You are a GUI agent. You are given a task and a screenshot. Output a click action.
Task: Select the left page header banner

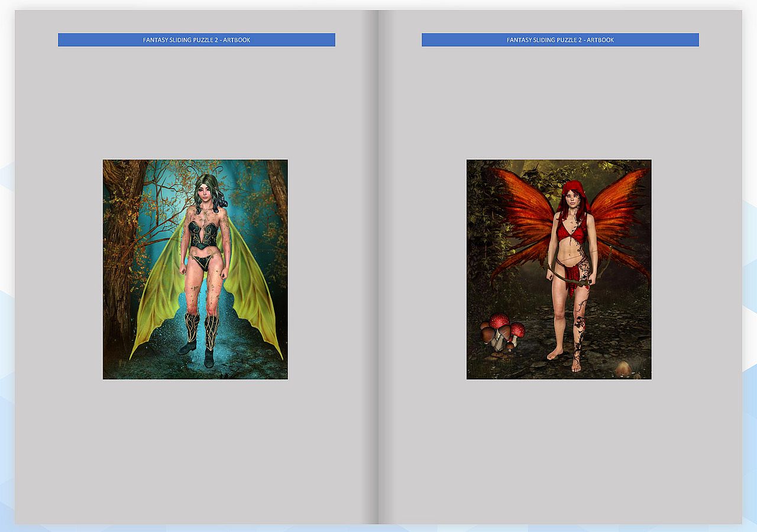point(196,40)
